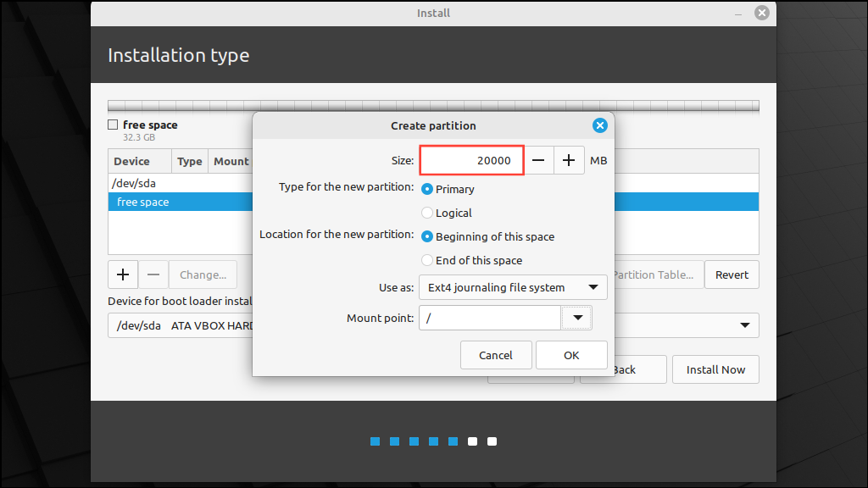Viewport: 868px width, 488px height.
Task: Click the Size input field showing 20000
Action: click(471, 160)
